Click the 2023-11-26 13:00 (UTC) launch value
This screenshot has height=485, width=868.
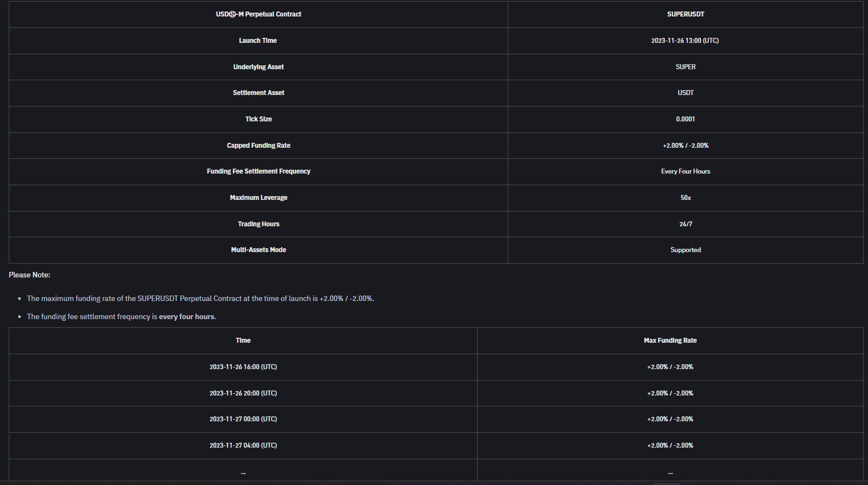(685, 41)
